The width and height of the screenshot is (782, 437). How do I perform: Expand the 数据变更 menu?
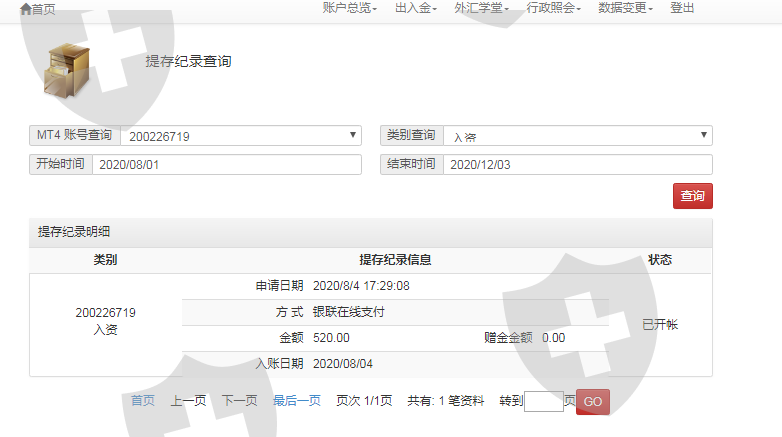625,8
